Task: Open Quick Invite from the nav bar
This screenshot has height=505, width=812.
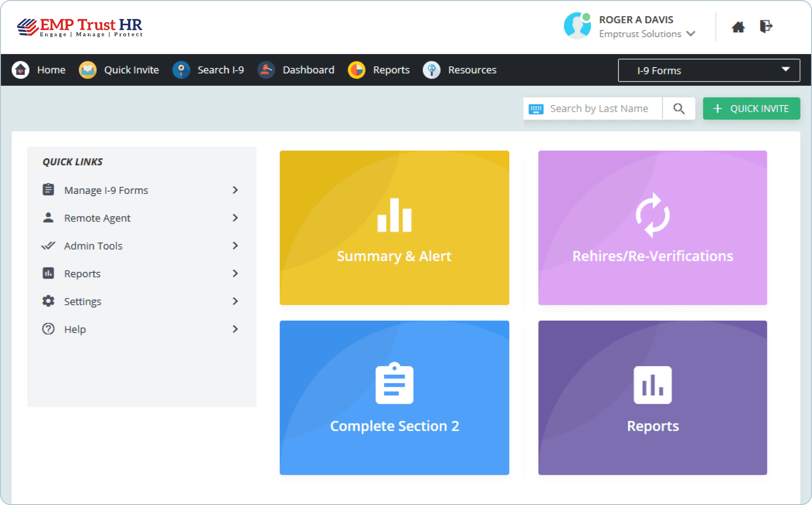Action: click(x=131, y=70)
